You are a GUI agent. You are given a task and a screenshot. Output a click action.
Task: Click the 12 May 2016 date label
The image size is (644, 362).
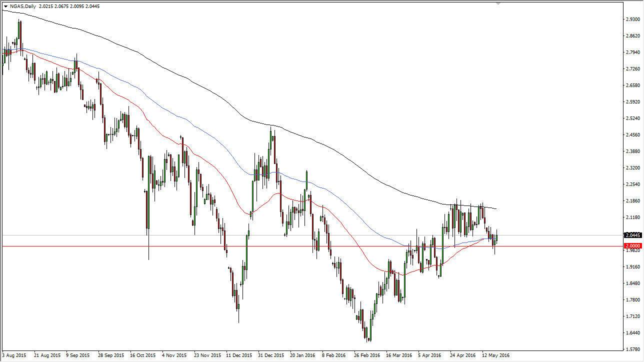[495, 355]
